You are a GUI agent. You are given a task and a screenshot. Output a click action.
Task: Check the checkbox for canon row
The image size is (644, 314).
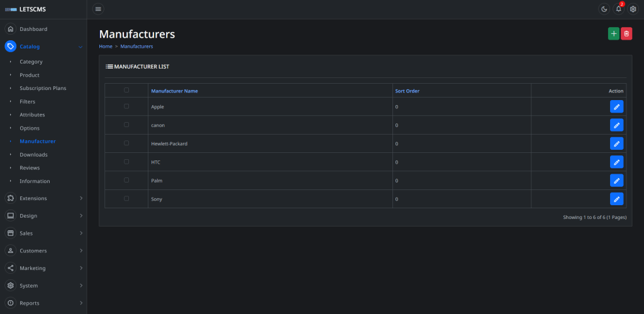[x=126, y=125]
